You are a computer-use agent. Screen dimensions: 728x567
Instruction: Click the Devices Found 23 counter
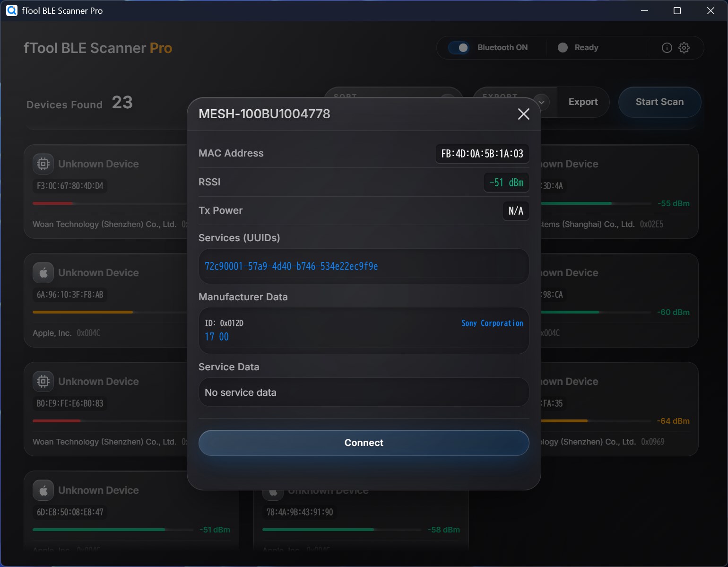click(79, 104)
